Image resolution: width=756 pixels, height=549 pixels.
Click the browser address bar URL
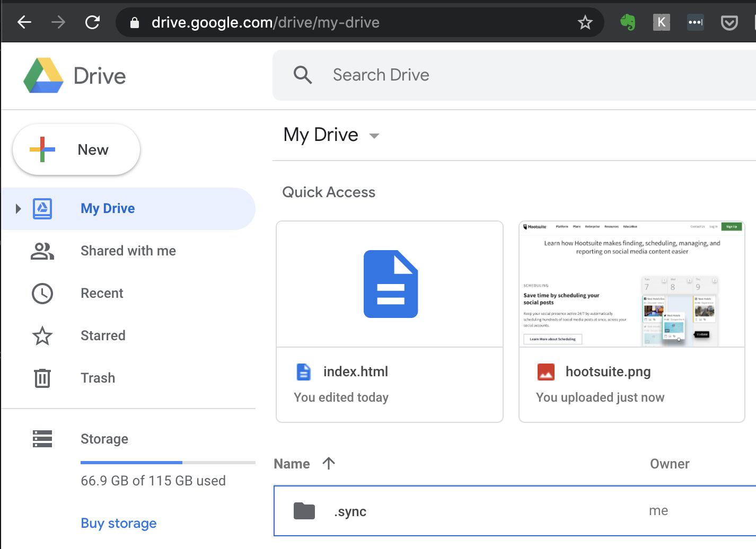pos(266,22)
